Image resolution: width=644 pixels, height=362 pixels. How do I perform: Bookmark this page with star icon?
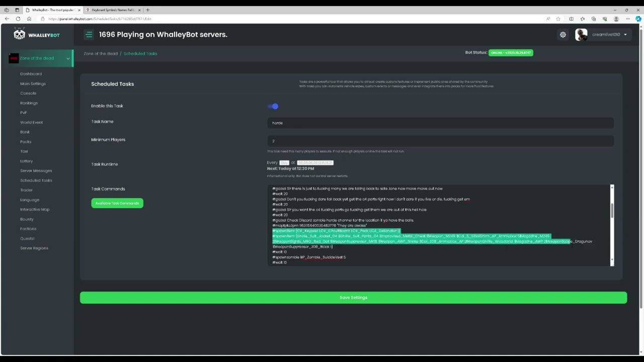558,19
